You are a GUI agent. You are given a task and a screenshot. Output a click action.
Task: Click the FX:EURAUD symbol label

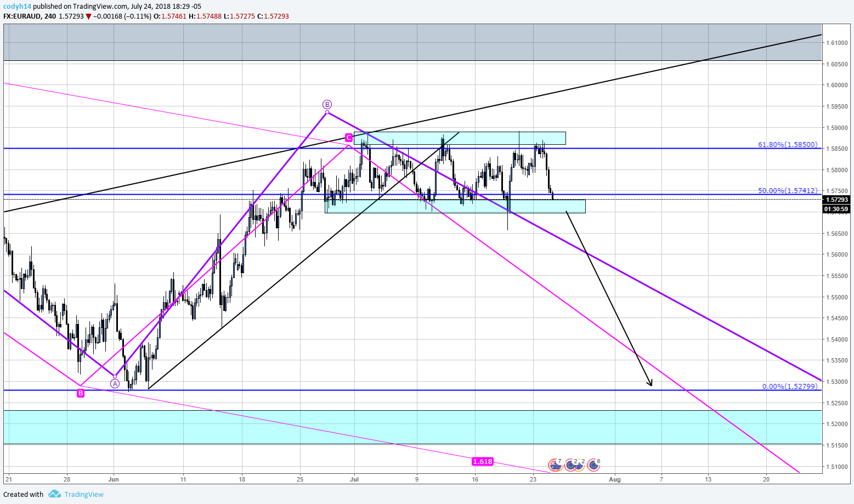click(x=22, y=16)
